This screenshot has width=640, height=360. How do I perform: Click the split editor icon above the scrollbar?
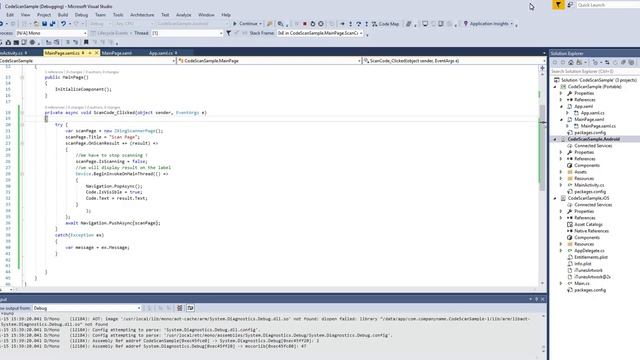pos(542,68)
